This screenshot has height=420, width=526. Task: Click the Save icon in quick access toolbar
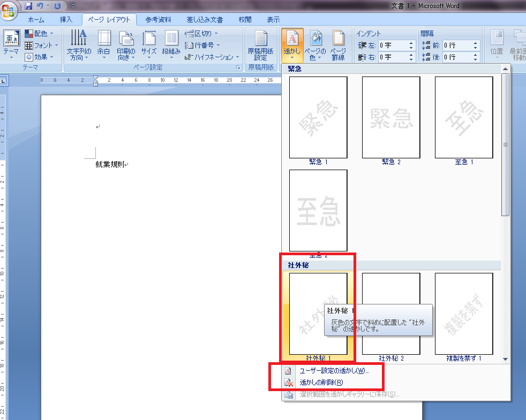(x=28, y=6)
